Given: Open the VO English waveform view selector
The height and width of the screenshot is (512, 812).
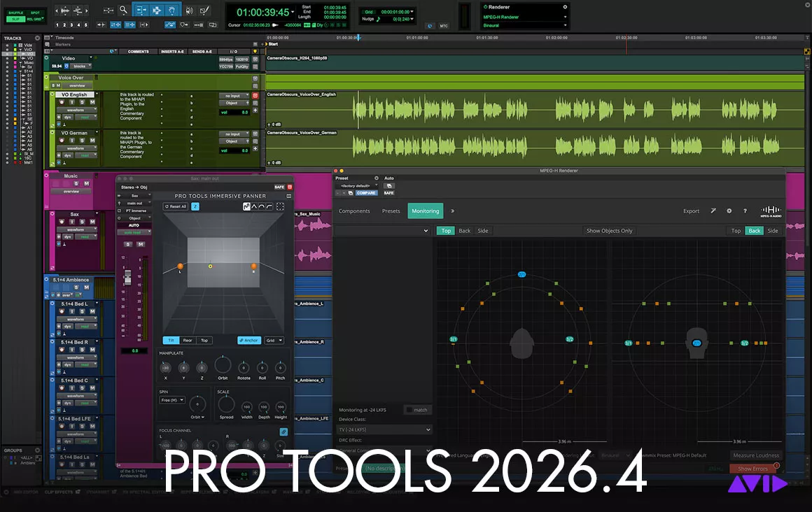Looking at the screenshot, I should coord(77,110).
